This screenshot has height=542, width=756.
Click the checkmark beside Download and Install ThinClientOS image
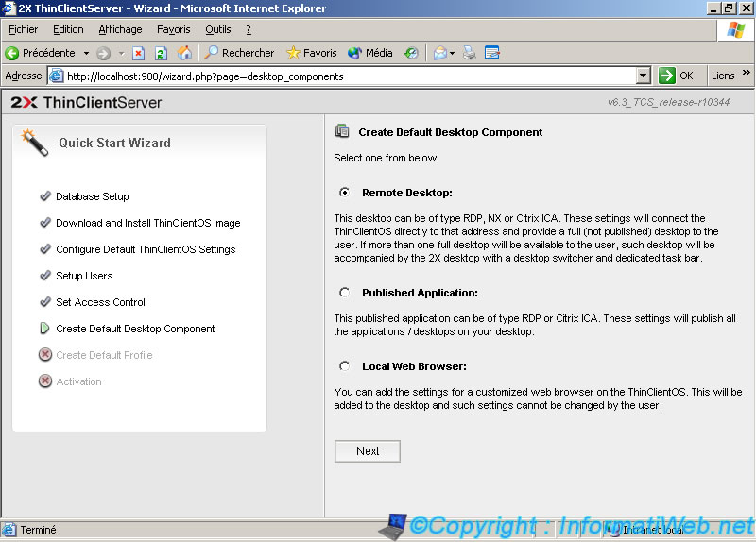(x=45, y=223)
